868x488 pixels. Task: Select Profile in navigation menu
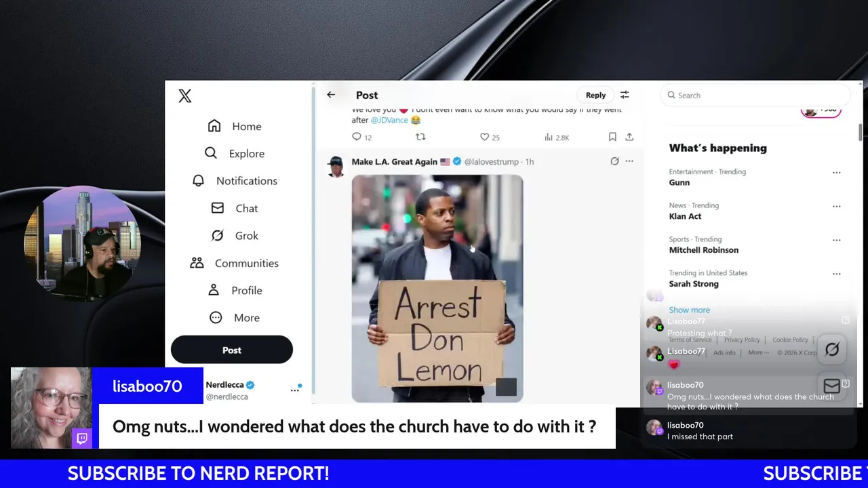point(247,290)
